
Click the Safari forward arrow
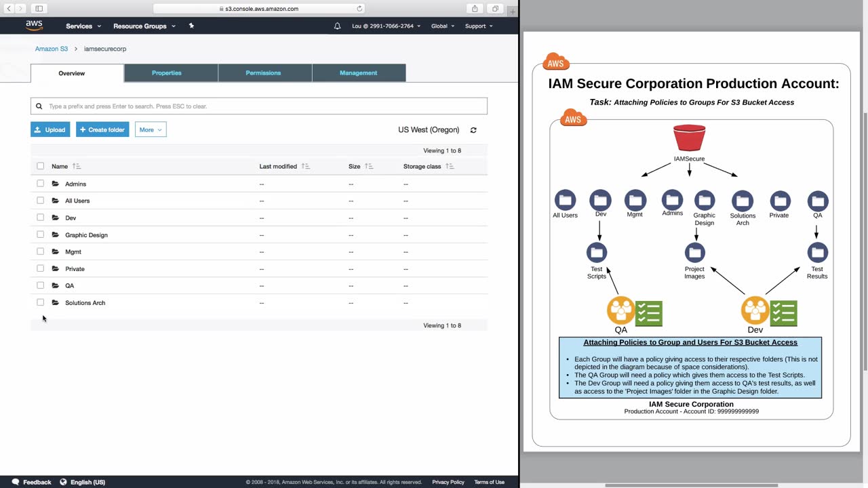tap(20, 9)
